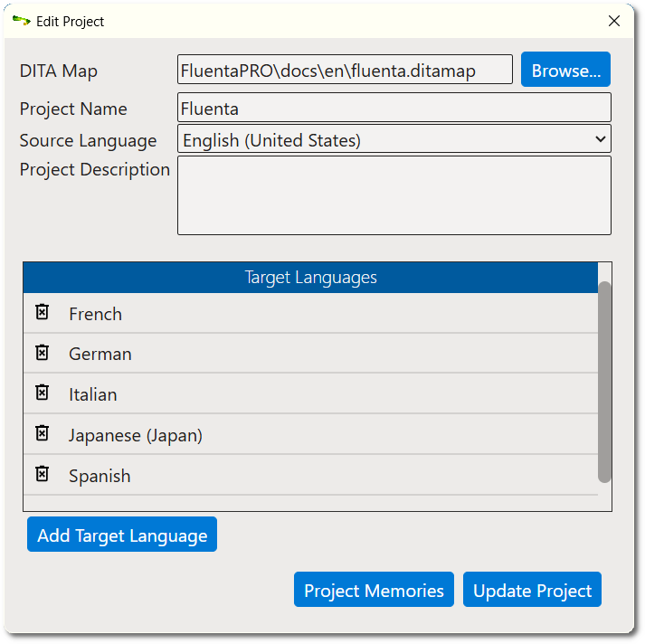
Task: Click the Project Name field
Action: click(x=394, y=108)
